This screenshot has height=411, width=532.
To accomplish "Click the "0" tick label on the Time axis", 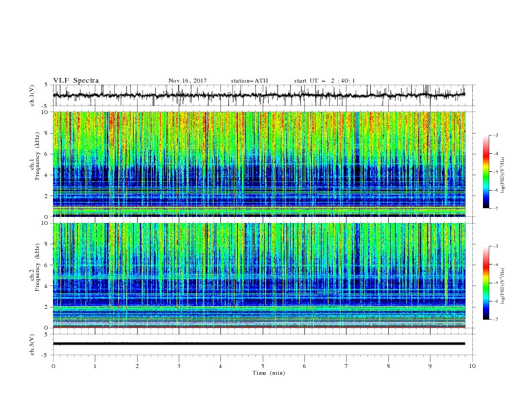I will 53,366.
